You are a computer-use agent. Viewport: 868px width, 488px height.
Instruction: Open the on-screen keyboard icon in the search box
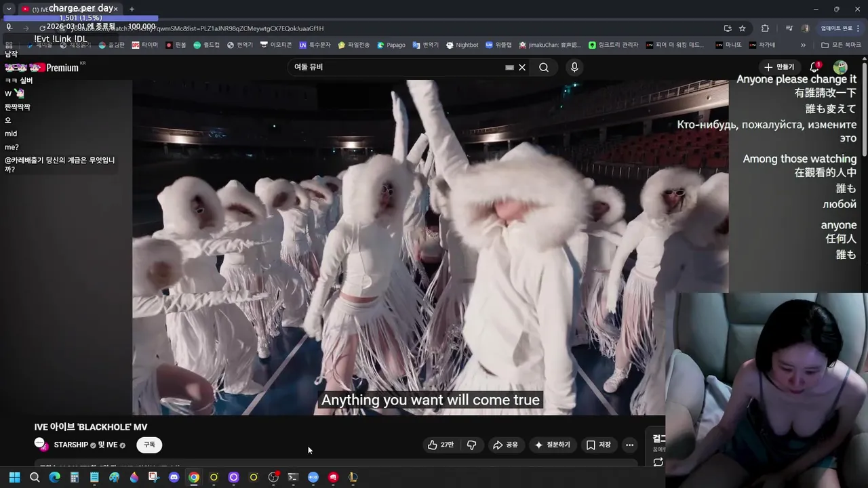click(509, 67)
